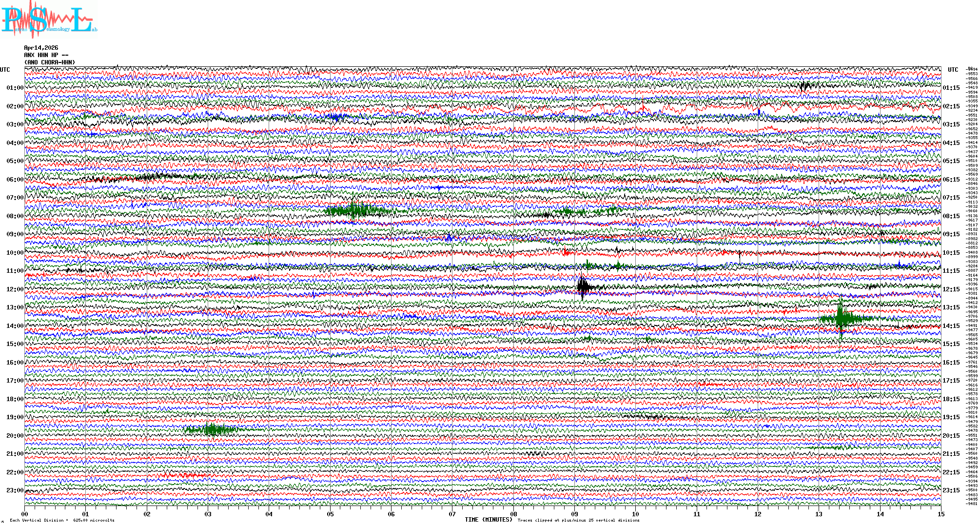980x527 pixels.
Task: Click the Apr14,2026 date label
Action: click(41, 48)
